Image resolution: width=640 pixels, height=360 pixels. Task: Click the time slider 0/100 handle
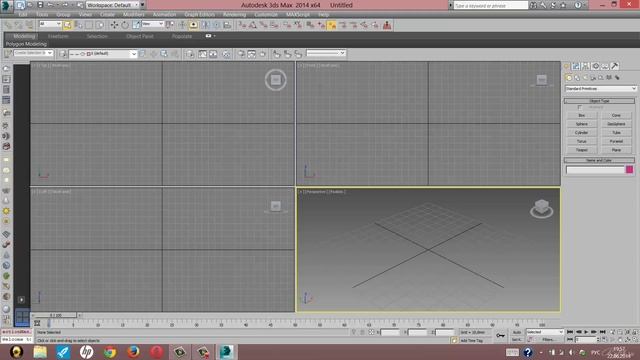point(55,316)
